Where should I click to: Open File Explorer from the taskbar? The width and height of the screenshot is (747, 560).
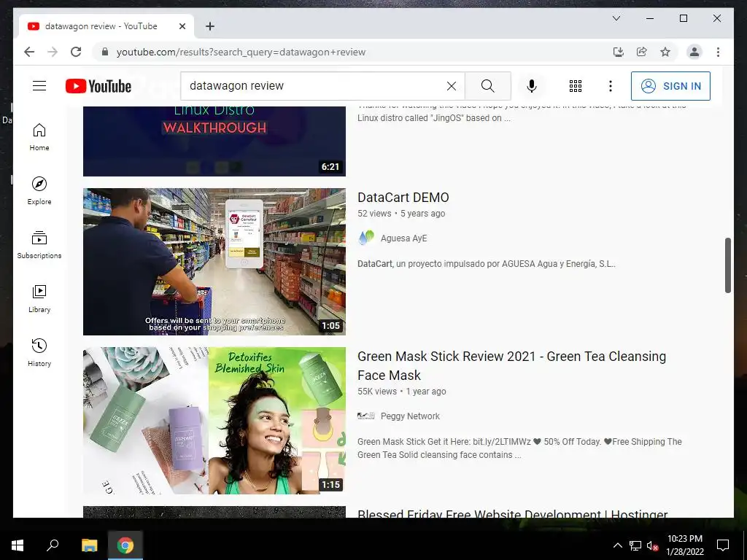(89, 545)
